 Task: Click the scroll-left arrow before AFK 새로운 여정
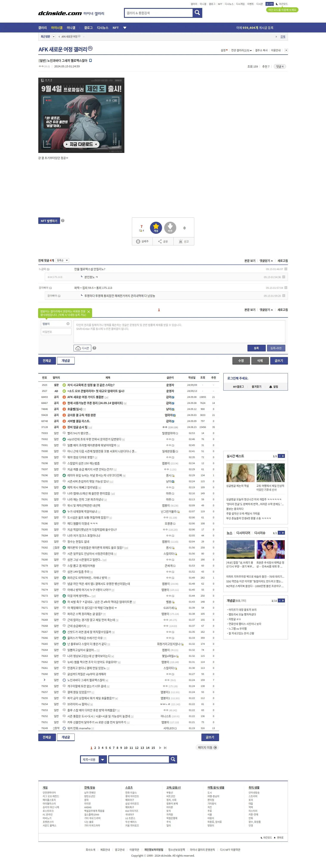(59, 36)
